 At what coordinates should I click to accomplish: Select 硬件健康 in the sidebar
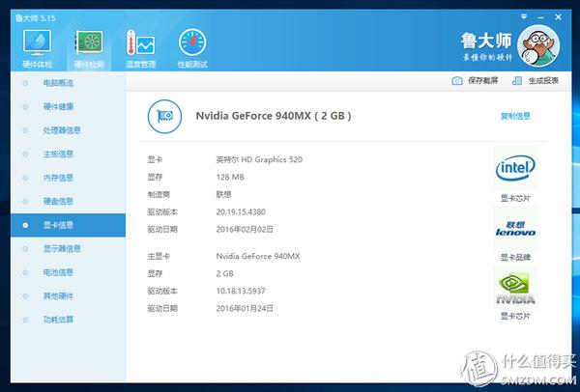pos(58,106)
